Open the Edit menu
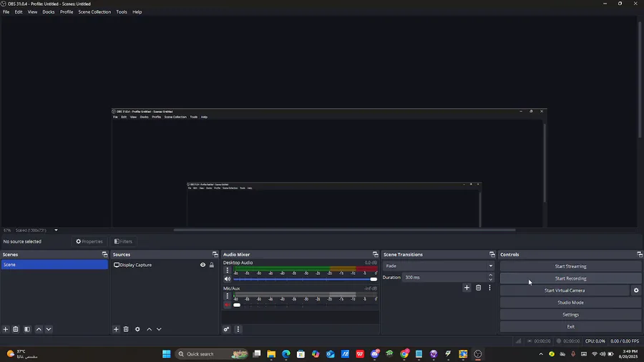 pyautogui.click(x=19, y=12)
